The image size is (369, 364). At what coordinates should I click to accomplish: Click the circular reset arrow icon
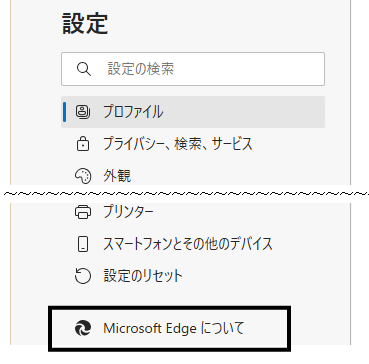point(82,276)
